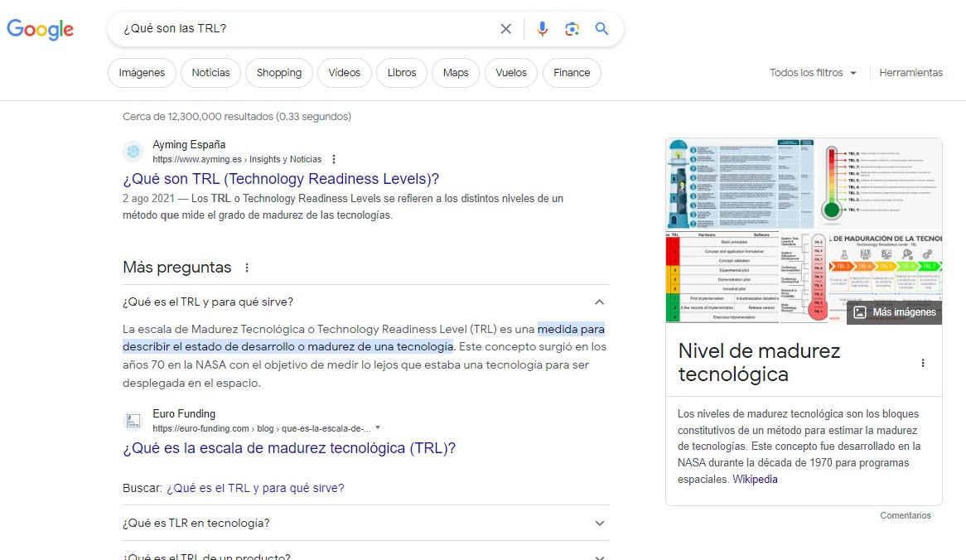Viewport: 966px width, 560px height.
Task: Open Herramientas options
Action: coord(910,73)
